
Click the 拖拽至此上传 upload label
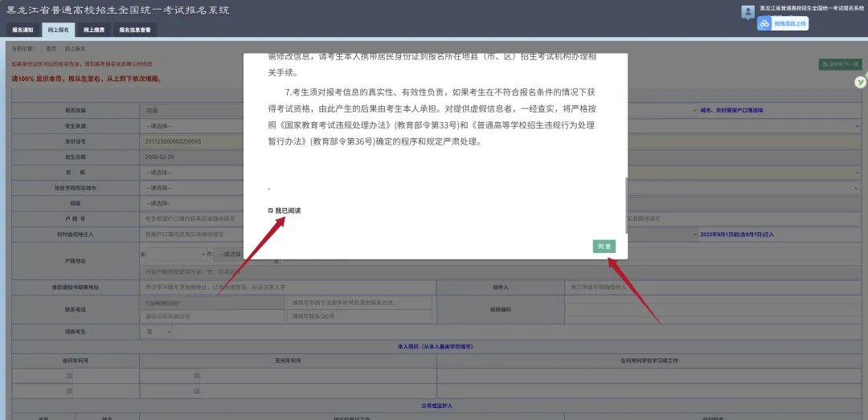point(790,23)
